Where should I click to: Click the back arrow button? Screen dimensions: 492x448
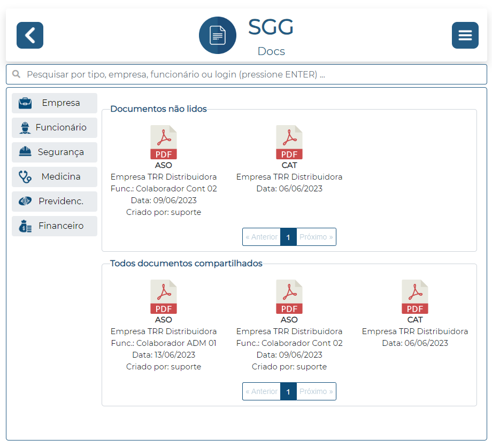(30, 35)
